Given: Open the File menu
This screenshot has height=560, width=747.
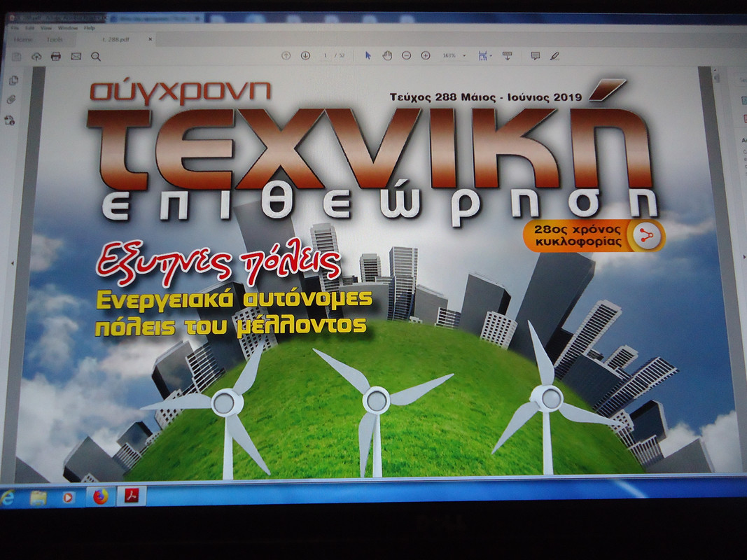Looking at the screenshot, I should click(x=15, y=28).
